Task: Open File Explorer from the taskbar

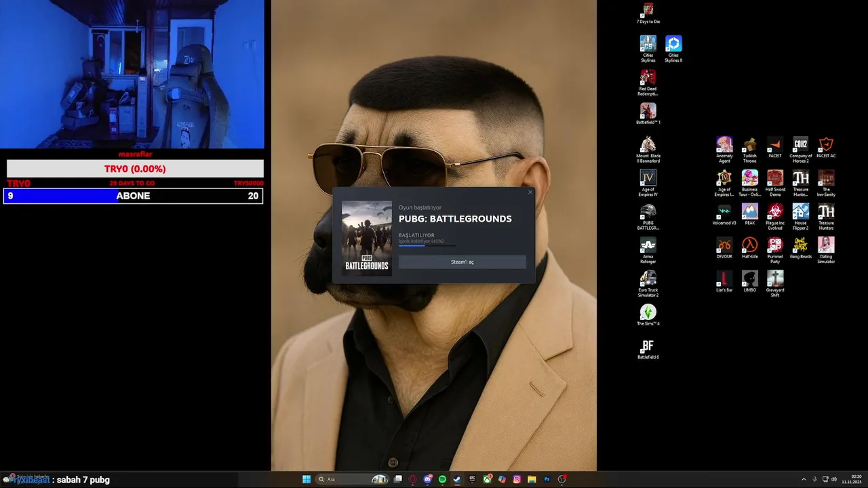Action: tap(532, 479)
